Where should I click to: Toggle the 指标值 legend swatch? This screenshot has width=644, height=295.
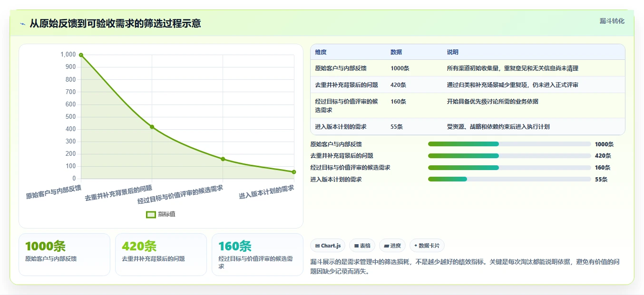pyautogui.click(x=151, y=214)
